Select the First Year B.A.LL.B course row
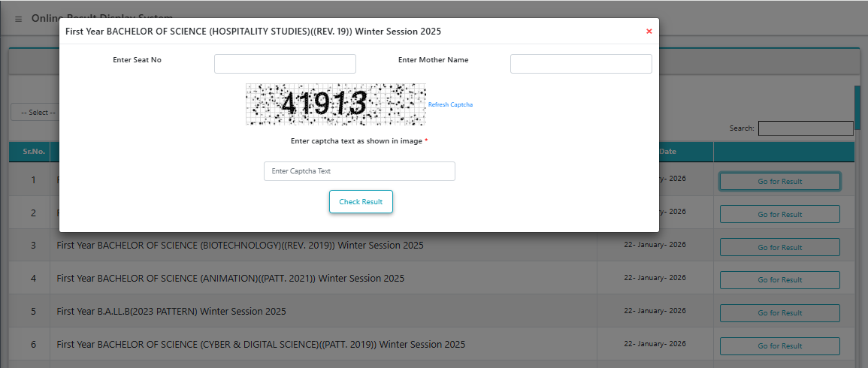Screen dimensions: 868x368 (x=171, y=312)
